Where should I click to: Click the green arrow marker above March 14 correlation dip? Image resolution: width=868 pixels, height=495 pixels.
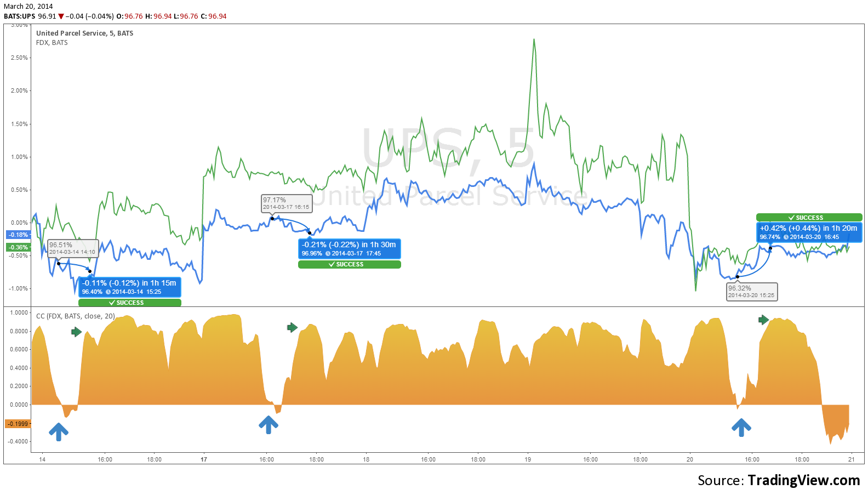coord(76,332)
